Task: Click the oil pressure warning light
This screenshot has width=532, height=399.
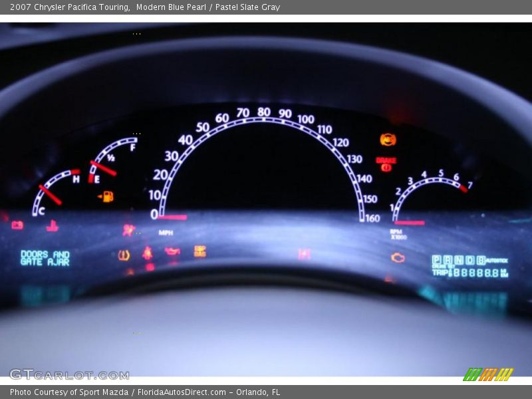Action: click(172, 251)
